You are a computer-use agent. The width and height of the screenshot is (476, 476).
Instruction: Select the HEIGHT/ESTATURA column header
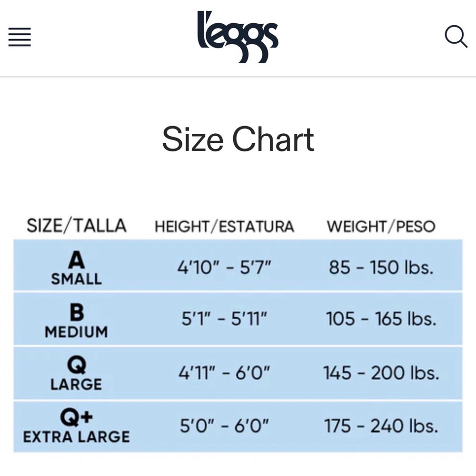(x=224, y=227)
